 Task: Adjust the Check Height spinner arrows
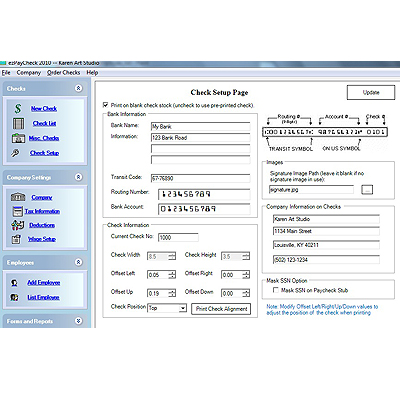point(246,256)
